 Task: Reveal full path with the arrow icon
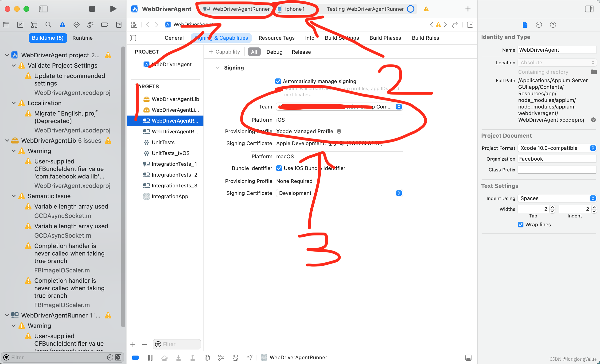(593, 120)
